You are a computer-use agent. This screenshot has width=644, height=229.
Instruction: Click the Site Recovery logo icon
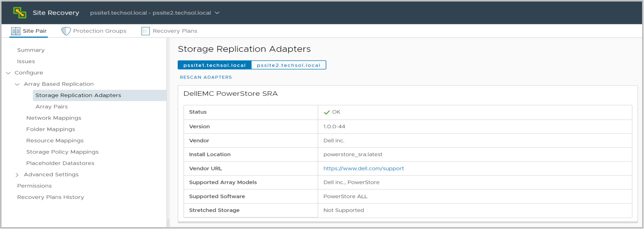(20, 13)
